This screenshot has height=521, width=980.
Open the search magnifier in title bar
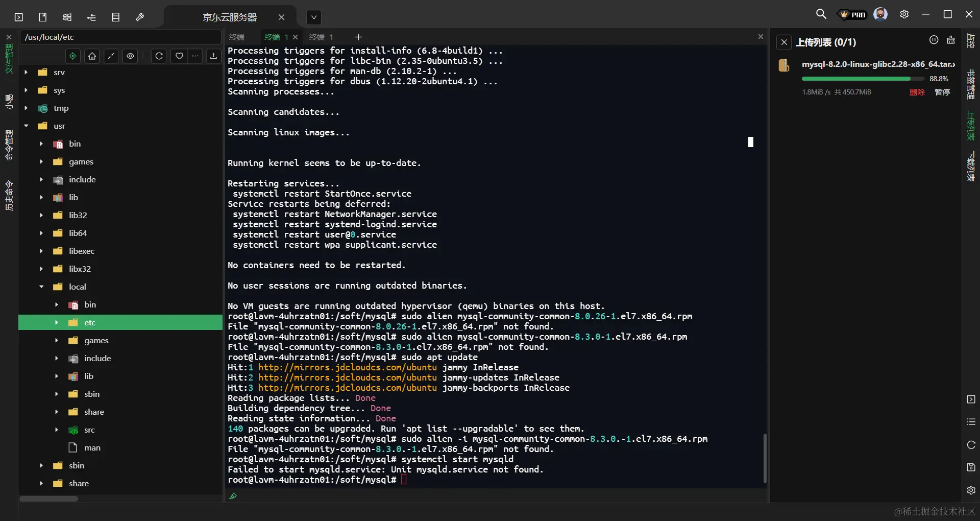[821, 14]
